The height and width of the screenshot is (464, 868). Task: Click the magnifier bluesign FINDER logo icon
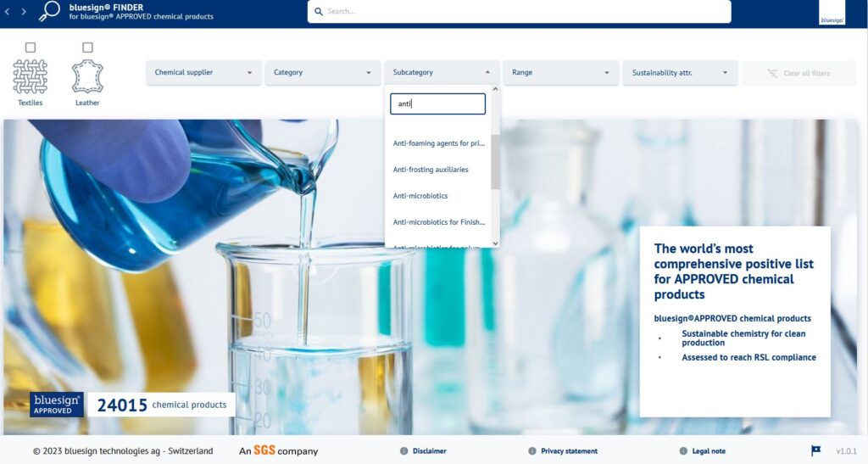click(50, 11)
